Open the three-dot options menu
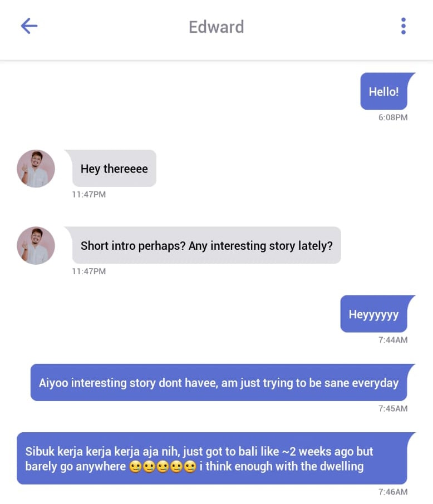Screen dimensions: 433x504 coord(404,26)
